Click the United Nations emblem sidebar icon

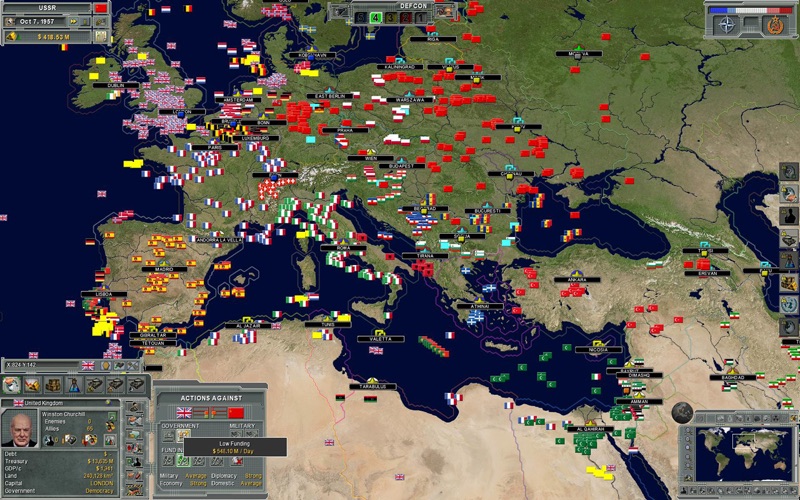pos(789,305)
